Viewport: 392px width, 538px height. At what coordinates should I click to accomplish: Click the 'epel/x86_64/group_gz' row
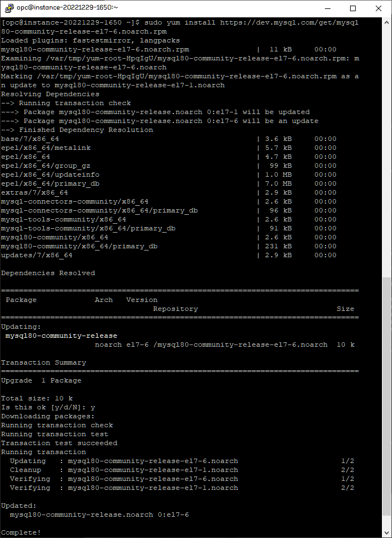pyautogui.click(x=169, y=166)
